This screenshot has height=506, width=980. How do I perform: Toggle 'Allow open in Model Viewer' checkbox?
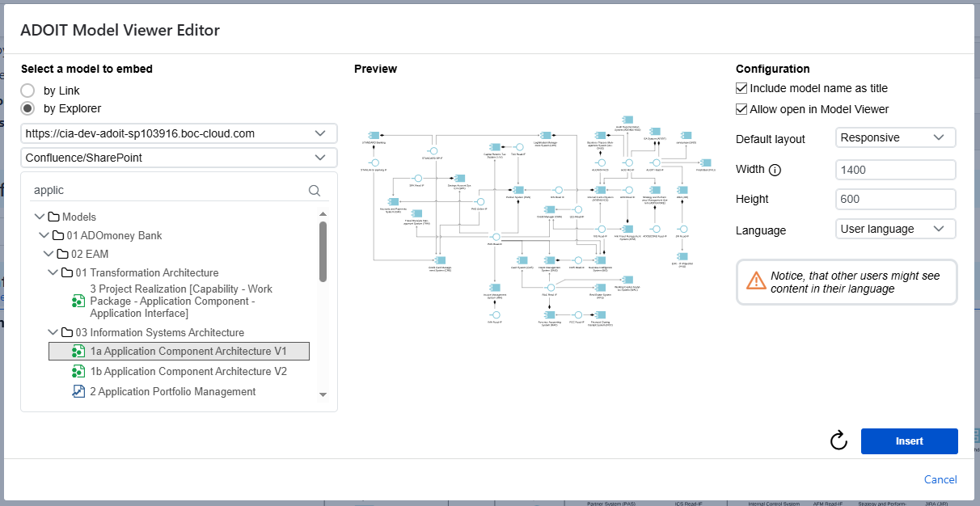click(x=741, y=109)
